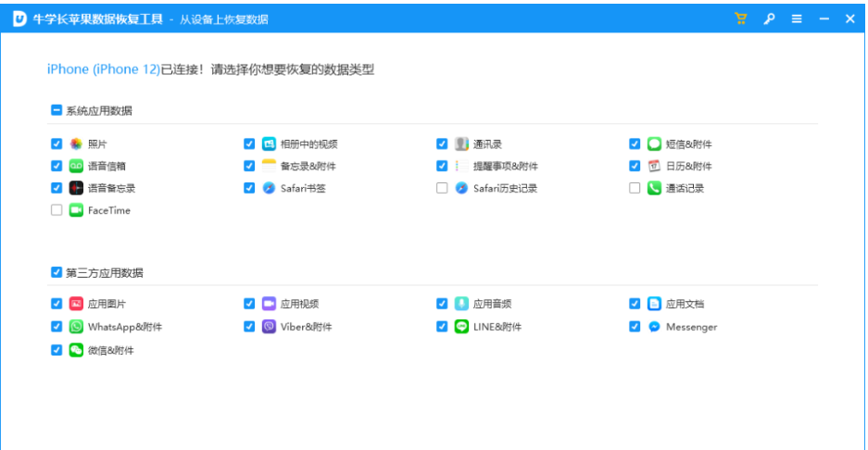Screen dimensions: 868x450
Task: Uncheck the 短信&附件 checkbox
Action: pos(635,144)
